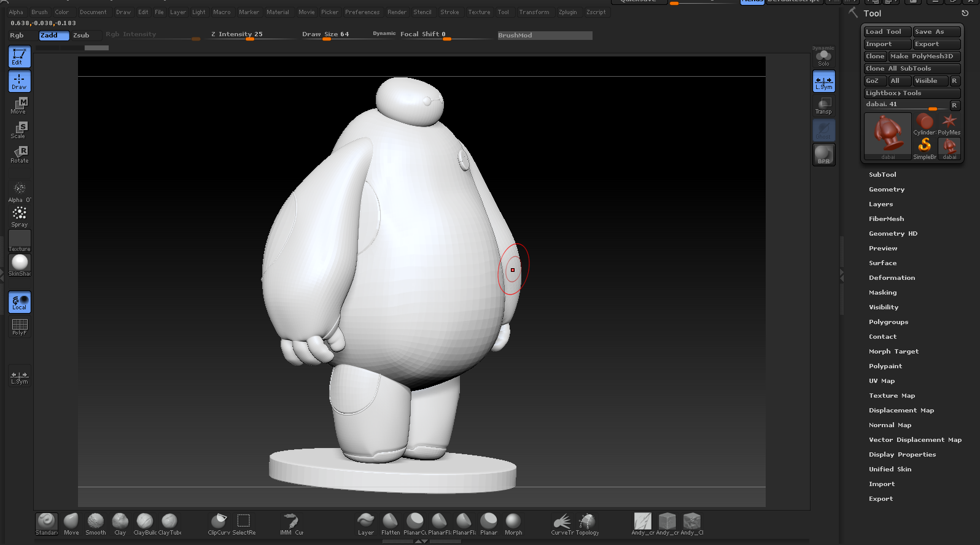
Task: Select the Clay brush
Action: pos(120,524)
